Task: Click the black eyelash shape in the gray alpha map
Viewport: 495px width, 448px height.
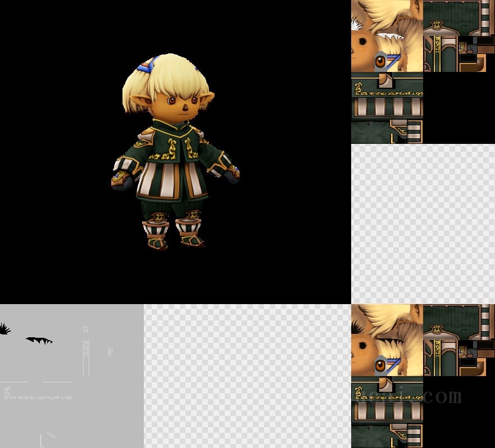Action: click(x=39, y=340)
